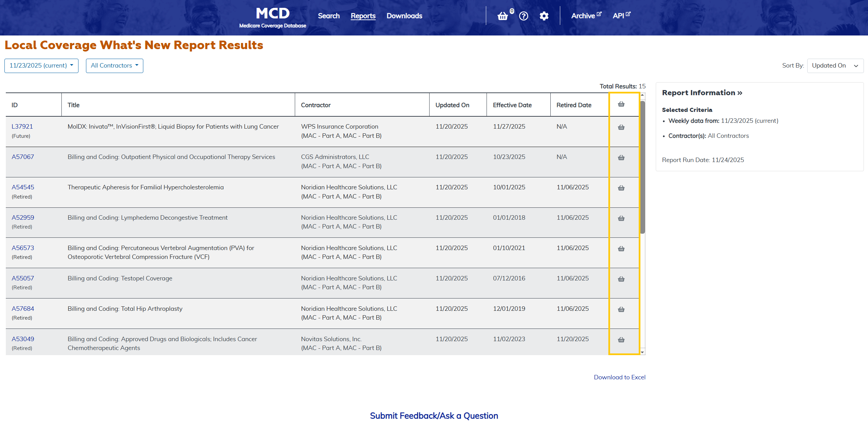Go to the Search menu item

pyautogui.click(x=329, y=16)
